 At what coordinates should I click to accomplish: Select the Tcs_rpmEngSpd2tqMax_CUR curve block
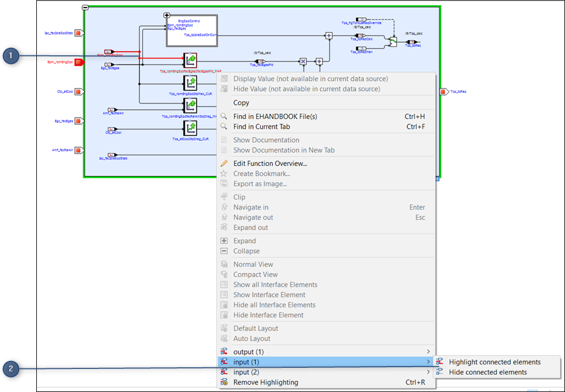(x=190, y=82)
